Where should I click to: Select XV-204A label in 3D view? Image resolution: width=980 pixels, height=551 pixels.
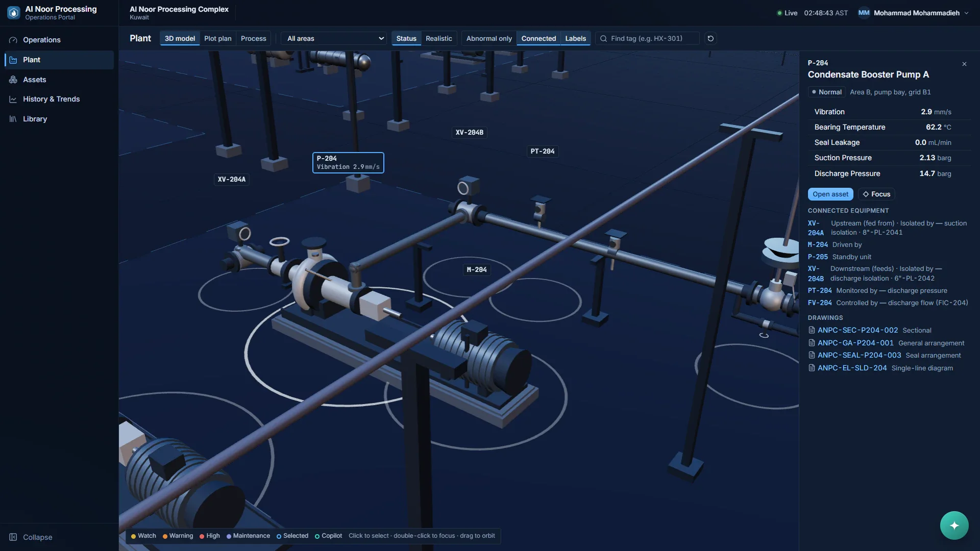coord(232,180)
